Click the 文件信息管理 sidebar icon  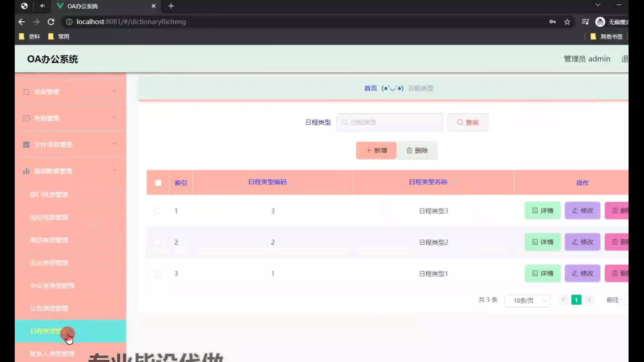(x=26, y=145)
